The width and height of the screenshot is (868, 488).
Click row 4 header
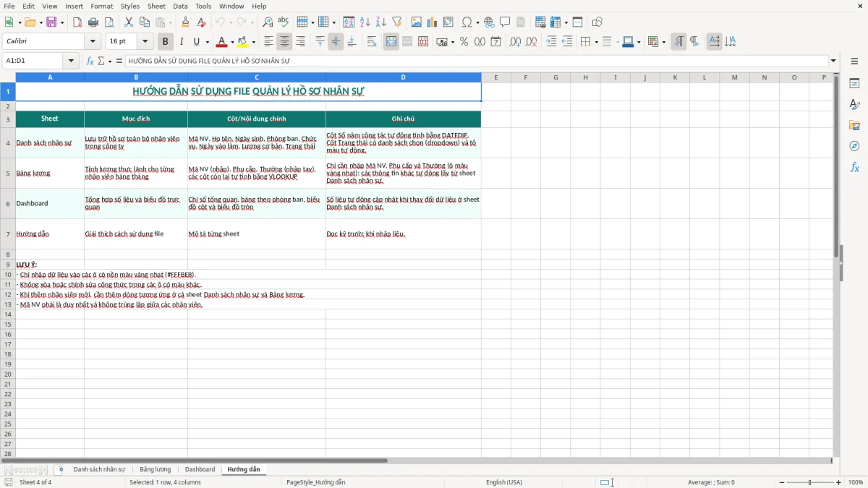[x=8, y=143]
